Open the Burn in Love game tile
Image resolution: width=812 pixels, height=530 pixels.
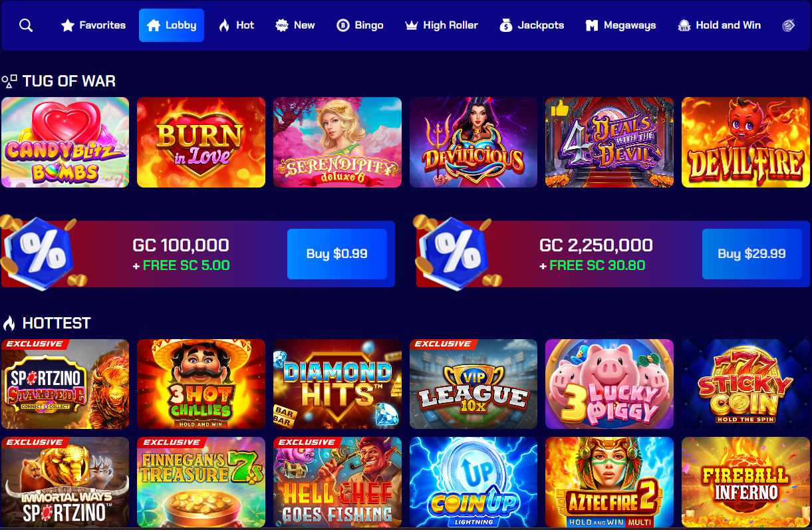click(x=201, y=142)
